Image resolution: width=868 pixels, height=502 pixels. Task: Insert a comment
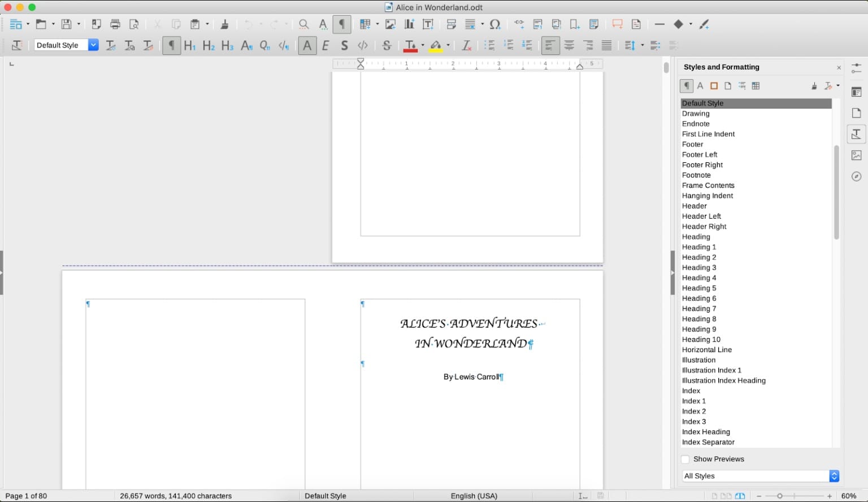[x=617, y=24]
